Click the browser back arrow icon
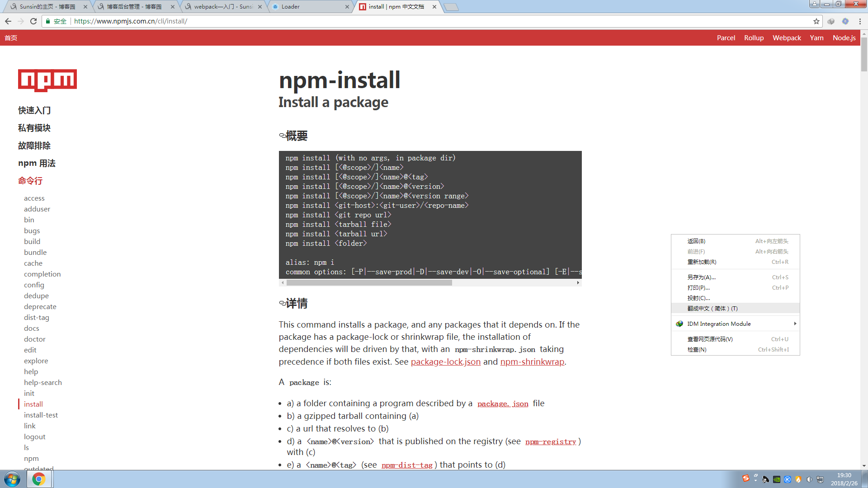Viewport: 868px width, 488px height. pyautogui.click(x=8, y=21)
